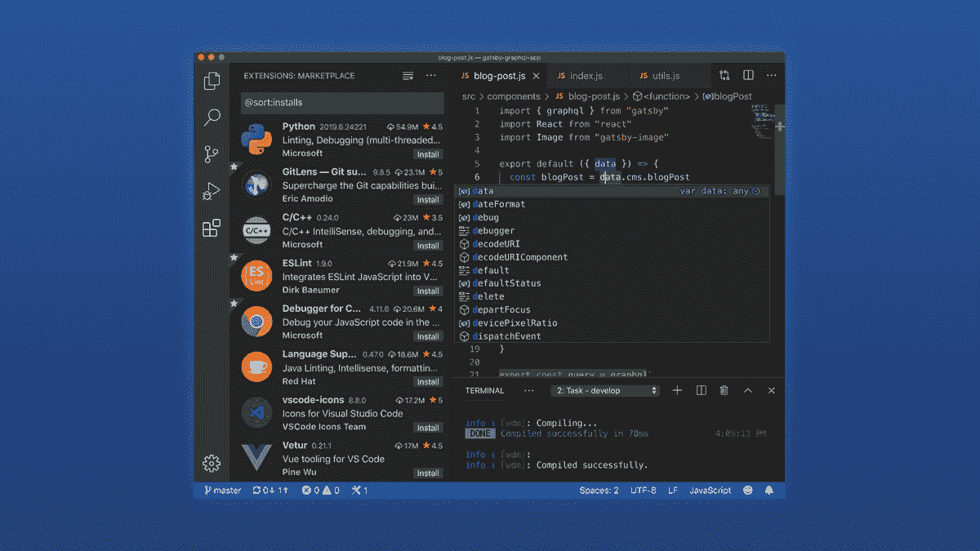
Task: Select the Debug icon in the sidebar
Action: [x=212, y=191]
